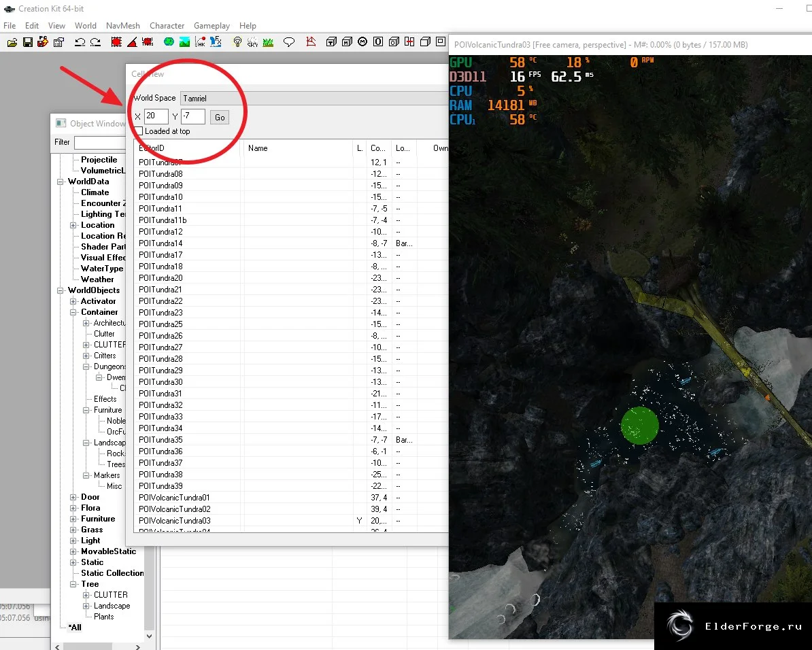812x650 pixels.
Task: Open the World Space Tamriel dropdown
Action: tap(314, 99)
